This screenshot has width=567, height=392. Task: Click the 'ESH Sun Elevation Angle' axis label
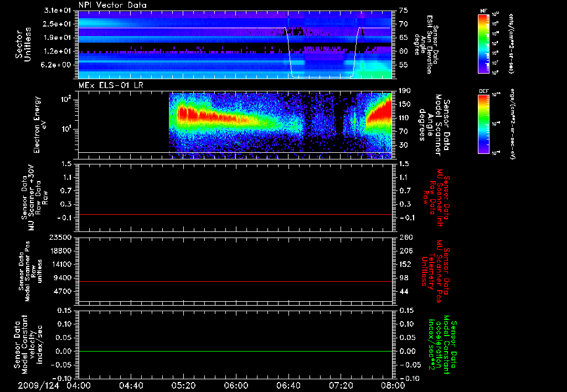(427, 44)
